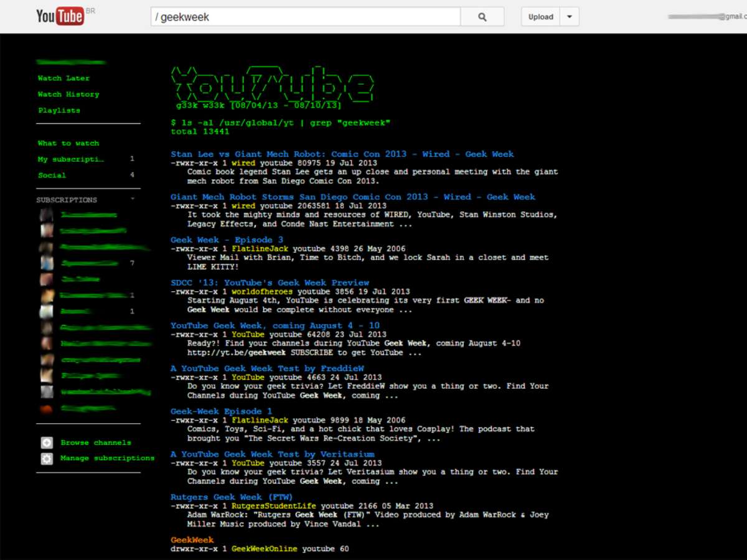
Task: Open the Manage subscriptions link
Action: point(107,458)
